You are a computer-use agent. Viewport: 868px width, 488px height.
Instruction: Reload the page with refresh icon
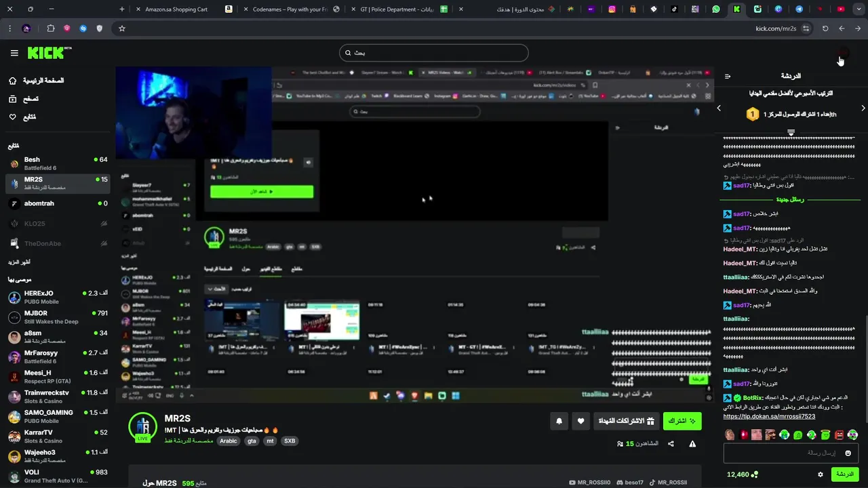coord(825,28)
